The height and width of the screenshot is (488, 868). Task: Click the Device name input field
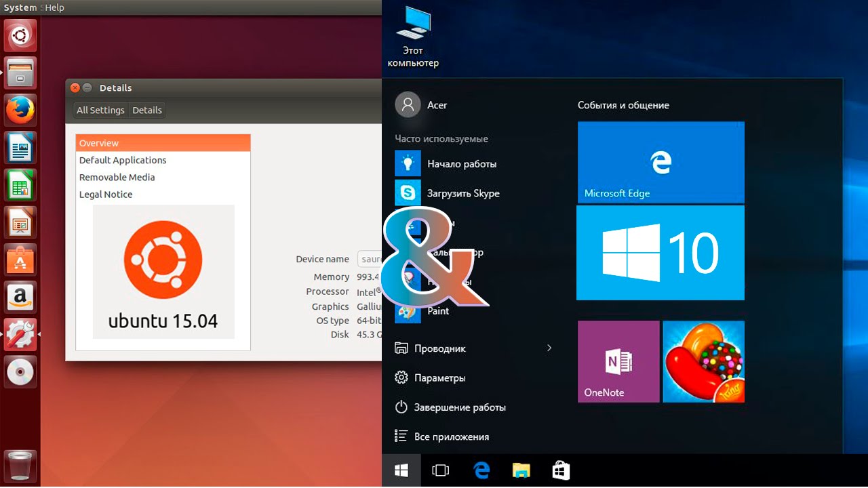click(370, 259)
